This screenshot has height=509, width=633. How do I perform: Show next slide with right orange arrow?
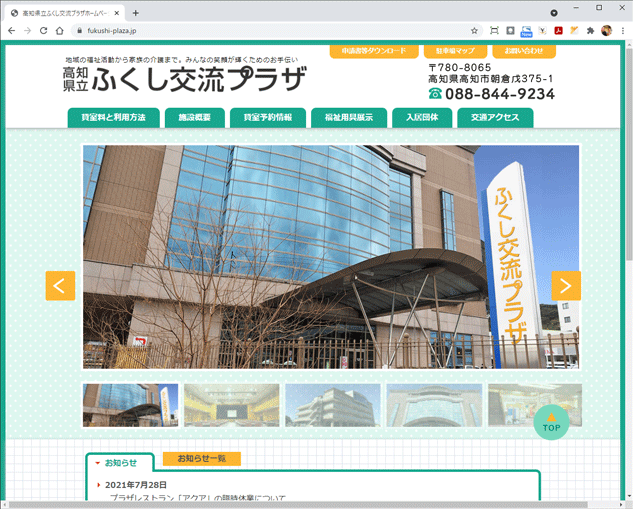pos(566,286)
